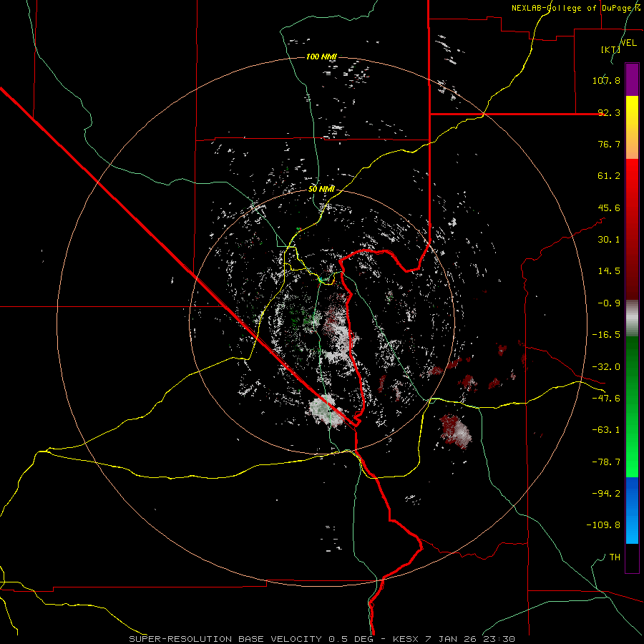Click the TH label on the legend
This screenshot has height=644, width=644.
tap(615, 557)
